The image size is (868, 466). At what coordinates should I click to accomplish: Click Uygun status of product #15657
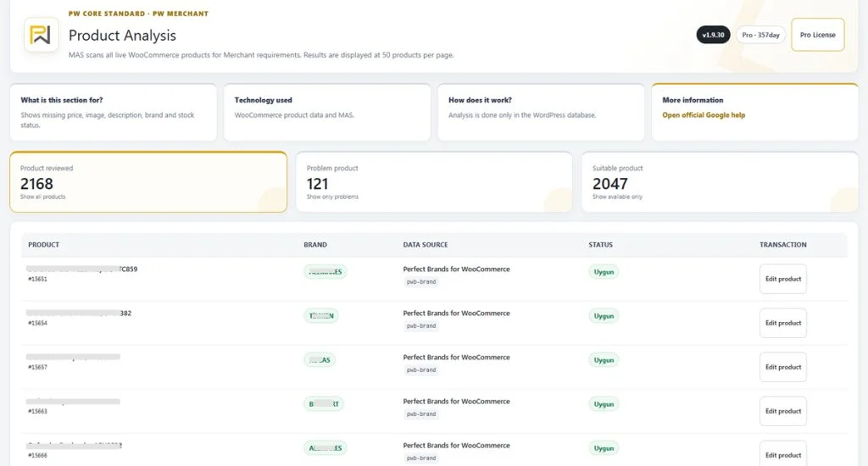tap(604, 360)
